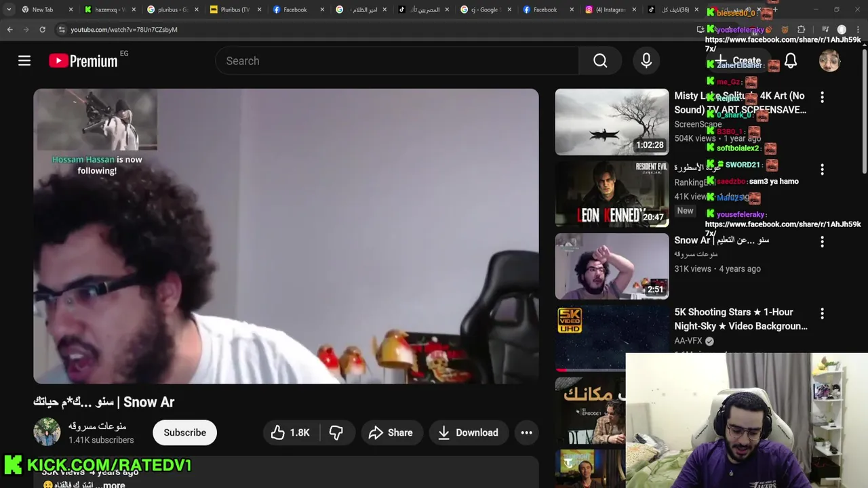Open the YouTube guide hamburger menu

click(24, 61)
